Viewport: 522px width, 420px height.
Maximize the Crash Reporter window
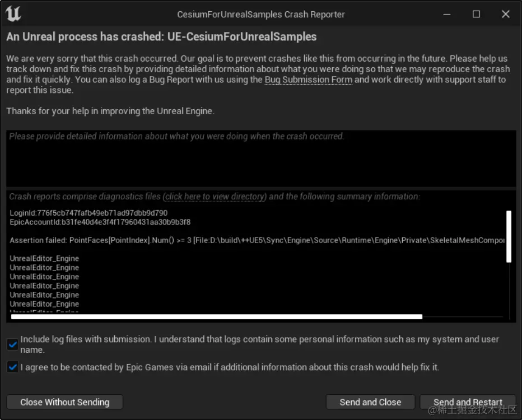pos(476,14)
